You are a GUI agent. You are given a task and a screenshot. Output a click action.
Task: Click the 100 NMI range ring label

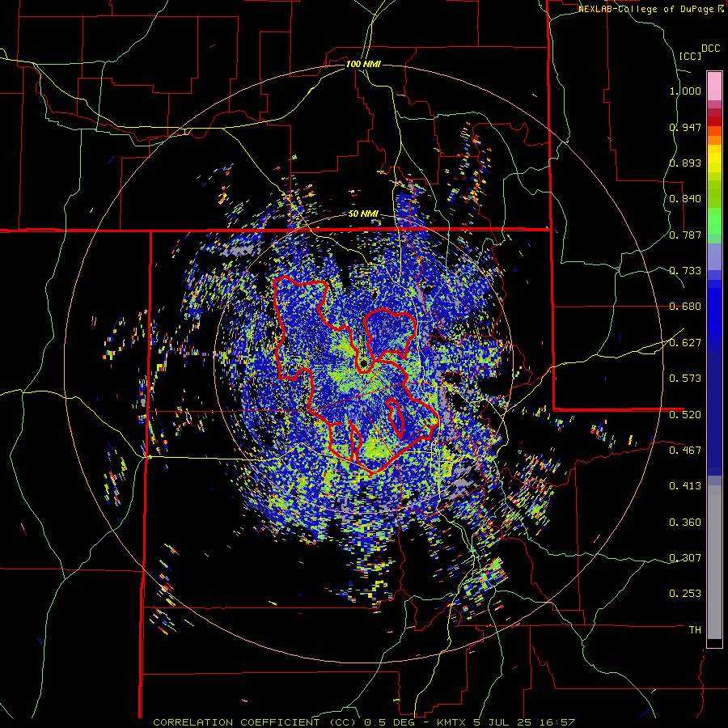coord(363,64)
